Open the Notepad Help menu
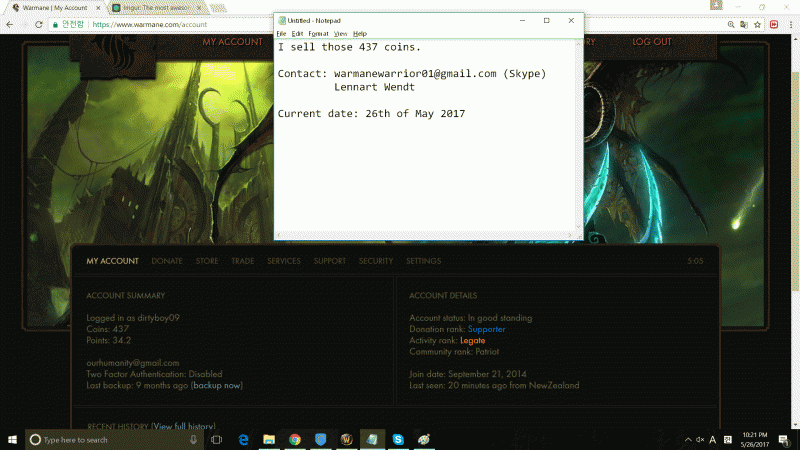This screenshot has width=800, height=450. (360, 34)
